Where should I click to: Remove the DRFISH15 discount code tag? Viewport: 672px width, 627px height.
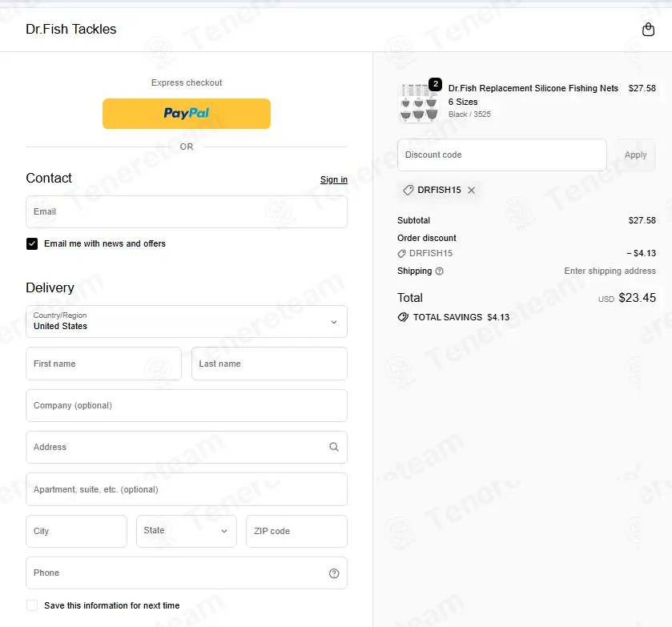click(471, 191)
